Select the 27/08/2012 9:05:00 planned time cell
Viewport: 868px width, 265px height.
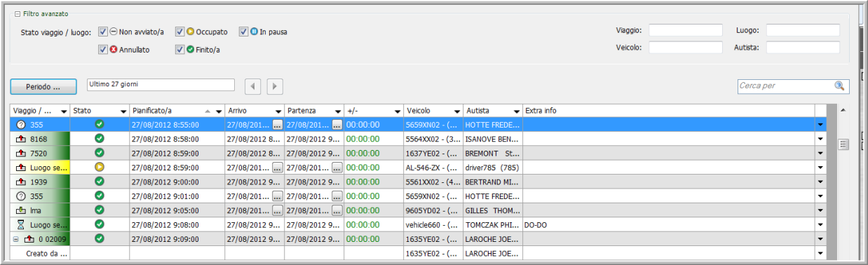pos(177,210)
